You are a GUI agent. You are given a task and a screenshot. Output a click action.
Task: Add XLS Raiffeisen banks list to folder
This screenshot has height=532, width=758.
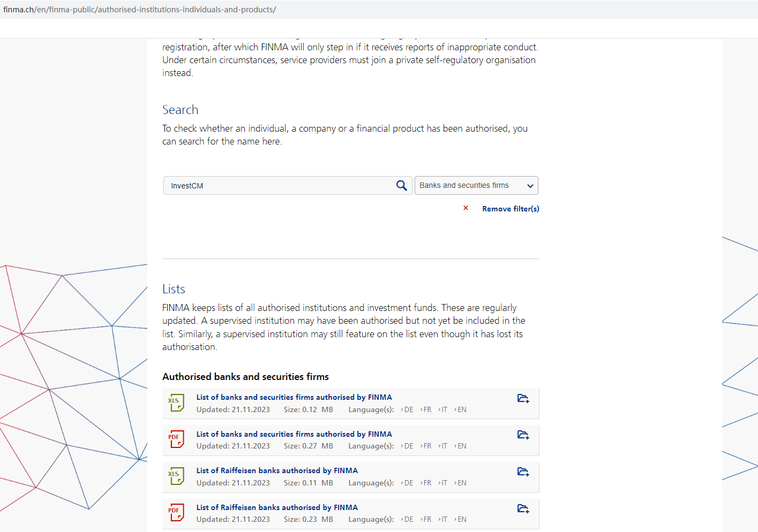tap(523, 472)
